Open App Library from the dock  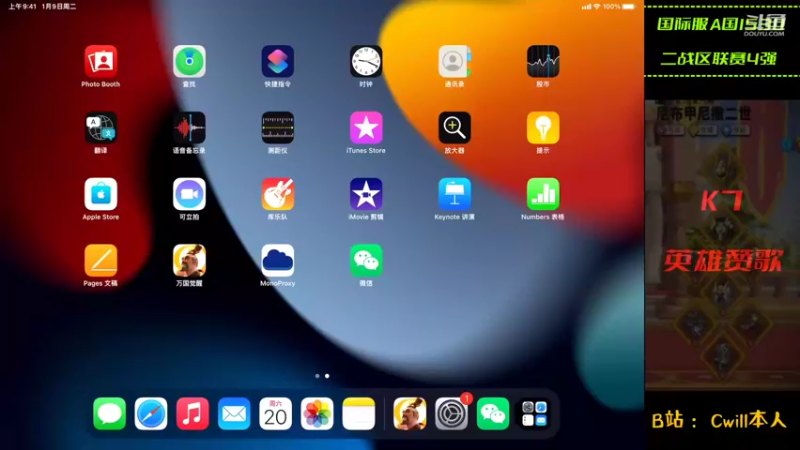coord(535,414)
